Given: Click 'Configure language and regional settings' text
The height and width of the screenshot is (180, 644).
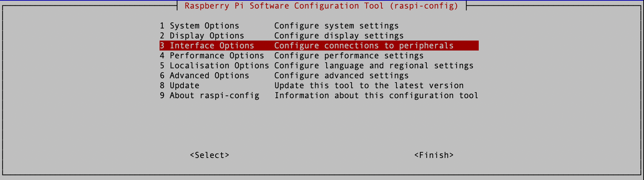Looking at the screenshot, I should 374,66.
